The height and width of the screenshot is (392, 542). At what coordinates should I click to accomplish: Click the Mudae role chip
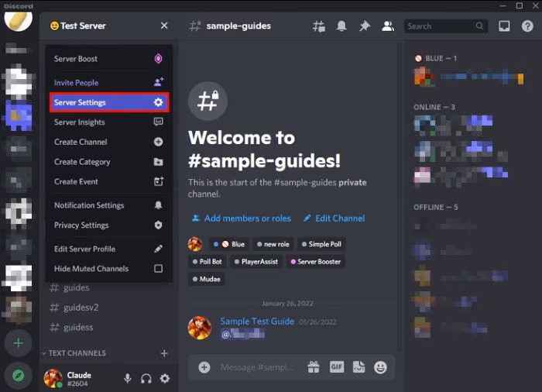[x=207, y=279]
